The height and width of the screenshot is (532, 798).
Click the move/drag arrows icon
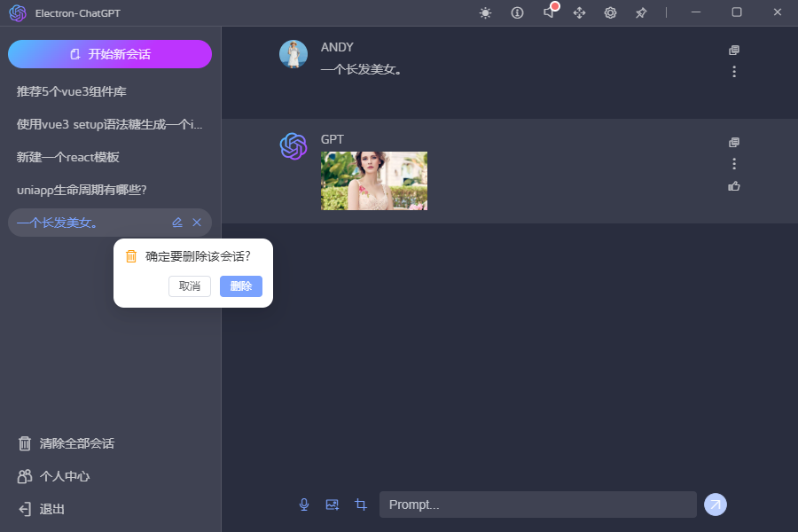coord(579,12)
